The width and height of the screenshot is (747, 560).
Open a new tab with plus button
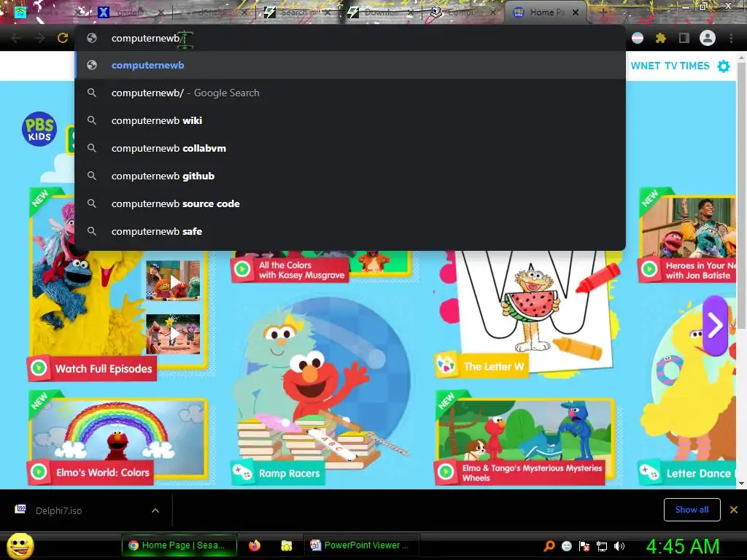point(602,12)
